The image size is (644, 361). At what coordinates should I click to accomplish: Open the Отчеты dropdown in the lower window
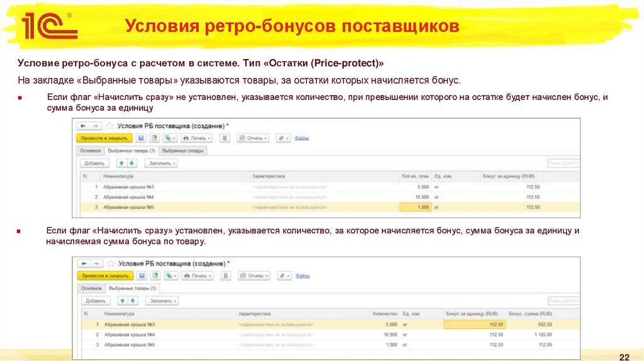click(x=254, y=276)
